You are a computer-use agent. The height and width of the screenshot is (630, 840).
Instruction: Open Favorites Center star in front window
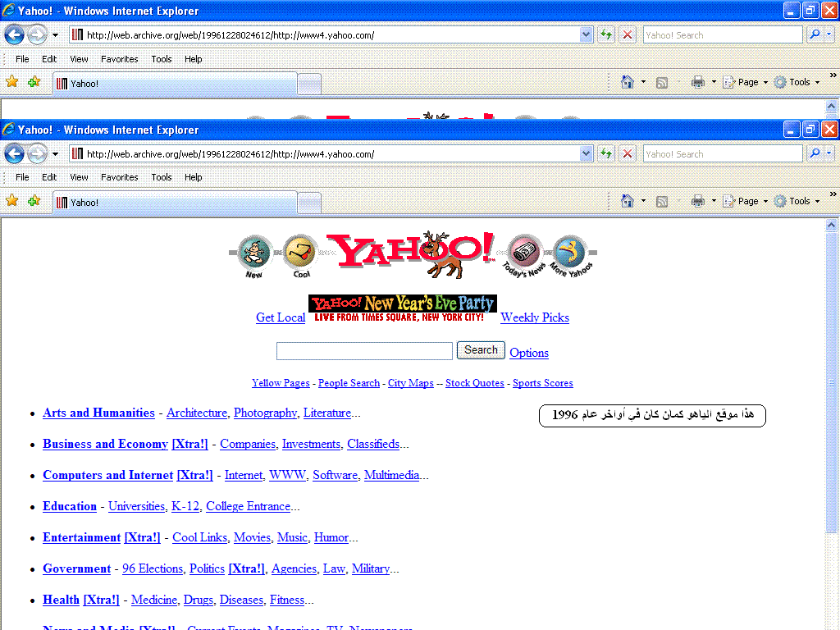[11, 201]
